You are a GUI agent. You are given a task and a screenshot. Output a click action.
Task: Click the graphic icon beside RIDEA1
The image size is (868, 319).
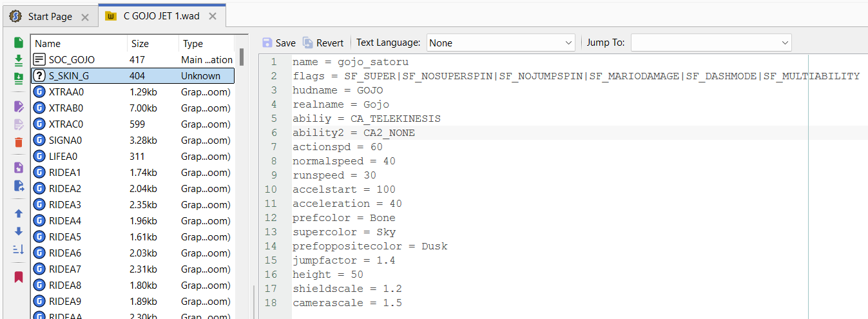[x=39, y=172]
